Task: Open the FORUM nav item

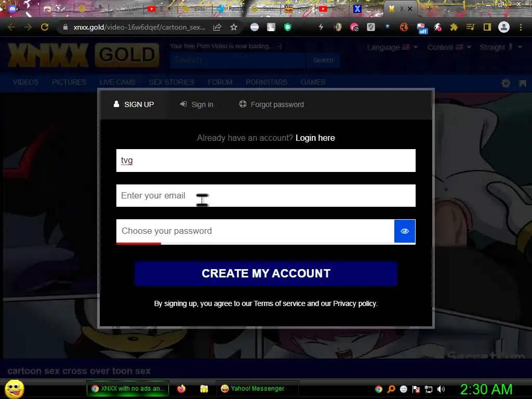Action: click(x=220, y=82)
